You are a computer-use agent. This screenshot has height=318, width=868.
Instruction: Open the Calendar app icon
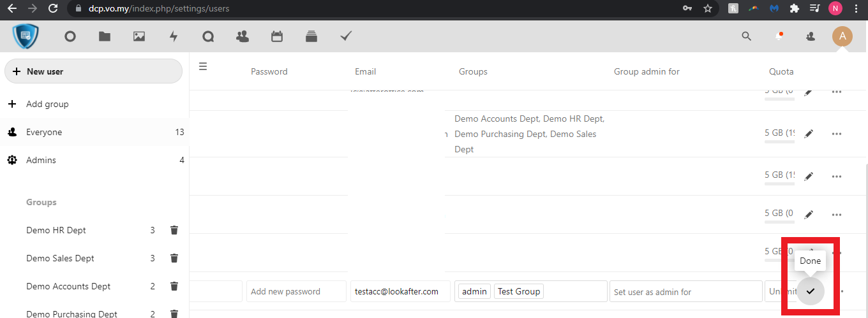pos(277,36)
